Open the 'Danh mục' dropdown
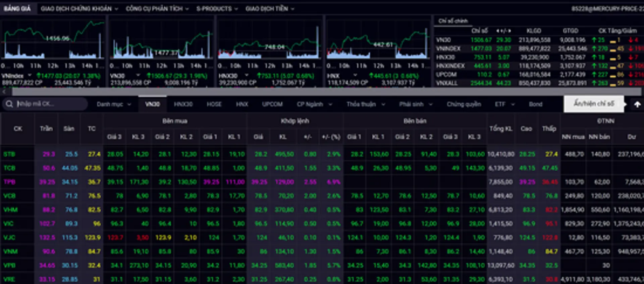Screen dimensions: 644x284 click(x=113, y=104)
